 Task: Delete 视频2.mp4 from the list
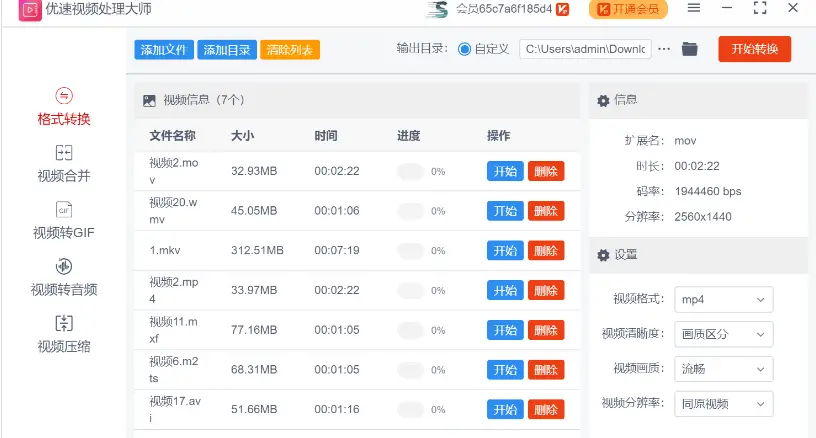click(546, 290)
